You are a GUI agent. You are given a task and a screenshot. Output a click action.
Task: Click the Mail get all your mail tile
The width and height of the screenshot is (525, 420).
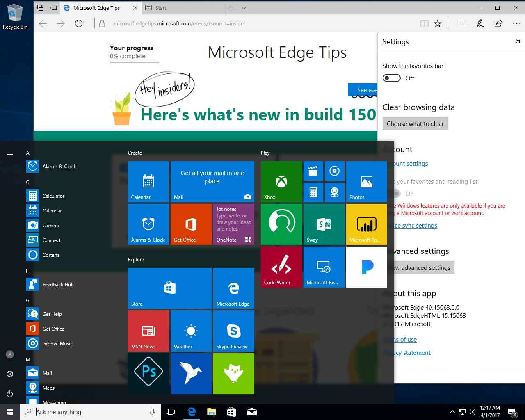pos(212,182)
